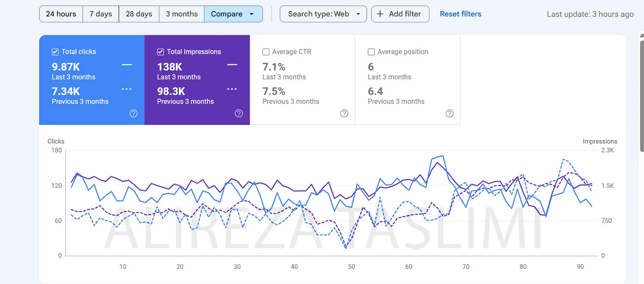Enable the Average CTR checkbox
The width and height of the screenshot is (644, 284).
266,52
